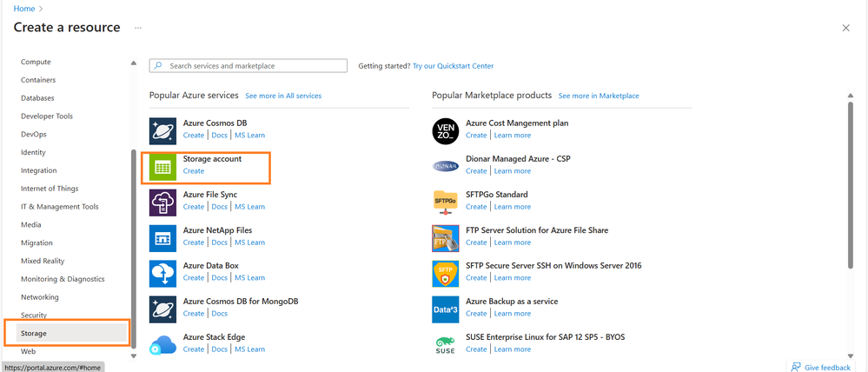Click the Search services and marketplace field

pos(248,66)
